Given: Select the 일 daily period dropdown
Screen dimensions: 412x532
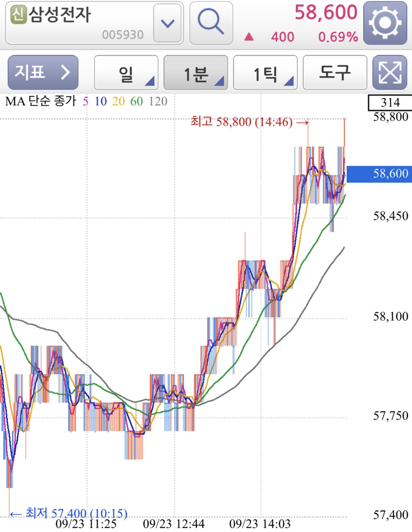Looking at the screenshot, I should pos(126,72).
